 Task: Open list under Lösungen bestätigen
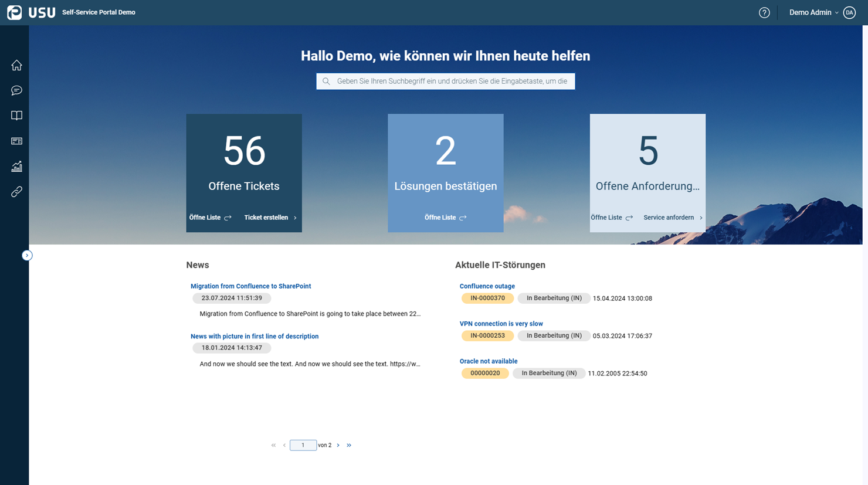pos(445,218)
